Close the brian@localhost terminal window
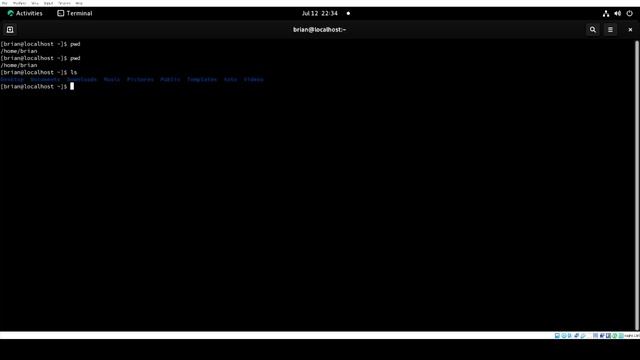 click(630, 29)
